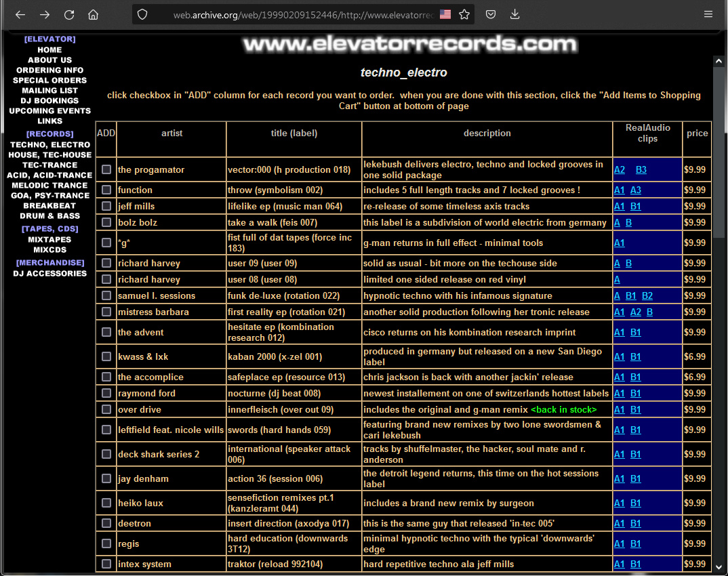
Task: Open the browser hamburger menu
Action: click(708, 15)
